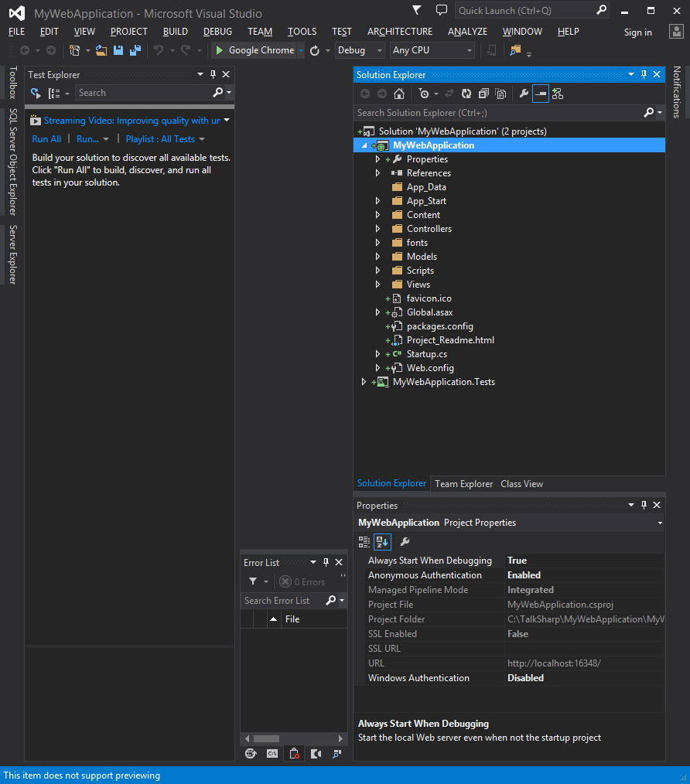Toggle the 0 Errors filter button
Viewport: 690px width, 784px height.
coord(302,581)
